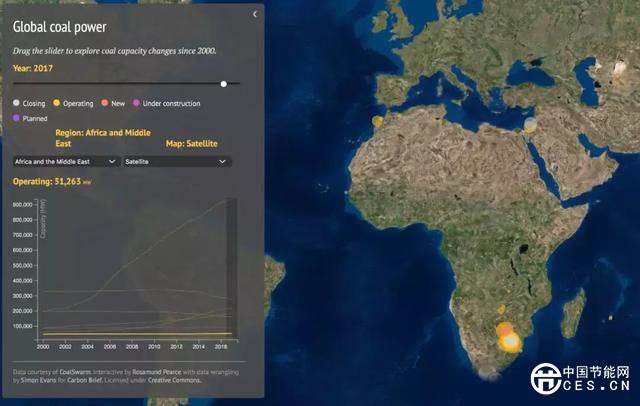Image resolution: width=640 pixels, height=406 pixels.
Task: Click the coal plant marker in Morocco
Action: pyautogui.click(x=378, y=120)
